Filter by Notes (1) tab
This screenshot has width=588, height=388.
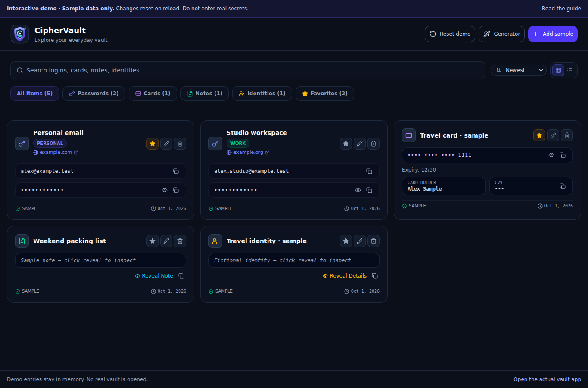(x=205, y=94)
